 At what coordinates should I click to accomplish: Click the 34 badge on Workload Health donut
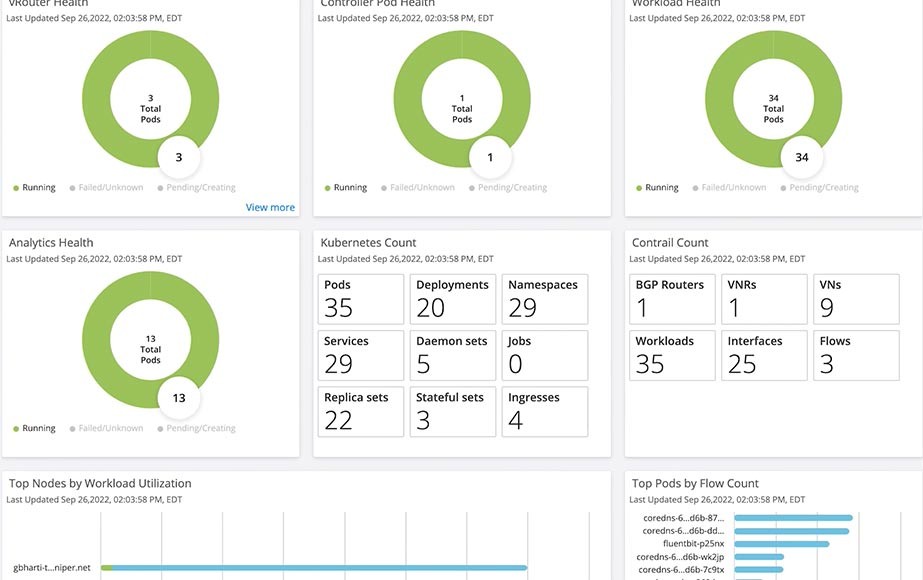[x=803, y=157]
